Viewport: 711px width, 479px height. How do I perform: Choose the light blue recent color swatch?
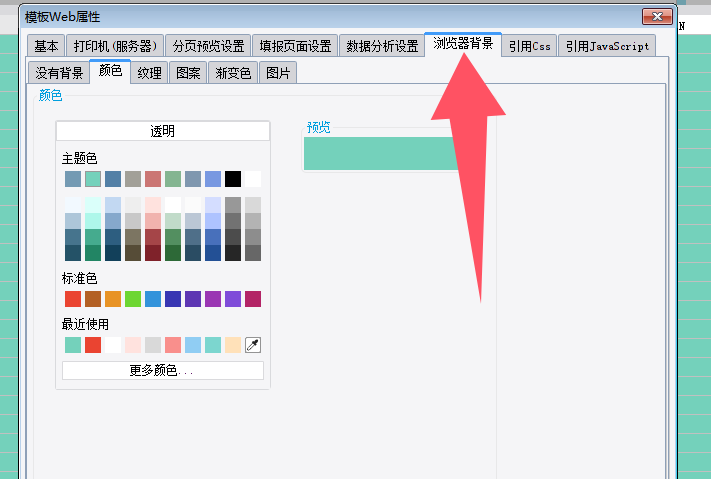click(x=193, y=345)
